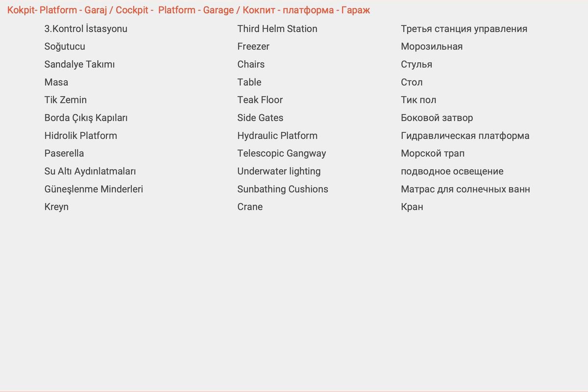Click the 'Гидравлическая платформа' text
The height and width of the screenshot is (392, 588).
coord(465,136)
